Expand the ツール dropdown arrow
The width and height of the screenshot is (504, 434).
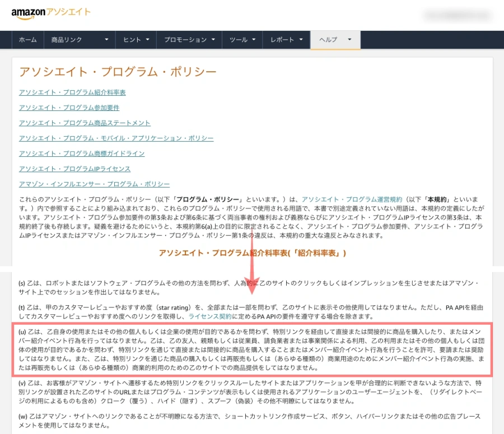pyautogui.click(x=254, y=40)
